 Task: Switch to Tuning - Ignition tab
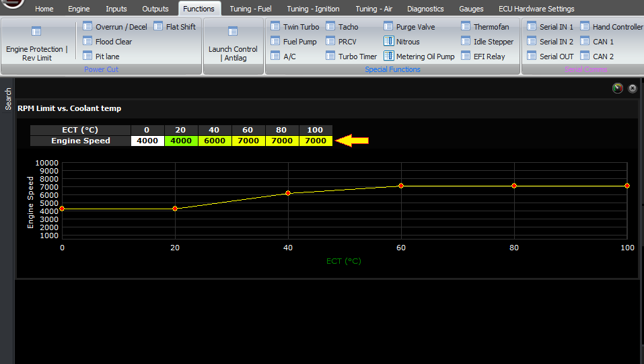pyautogui.click(x=313, y=9)
